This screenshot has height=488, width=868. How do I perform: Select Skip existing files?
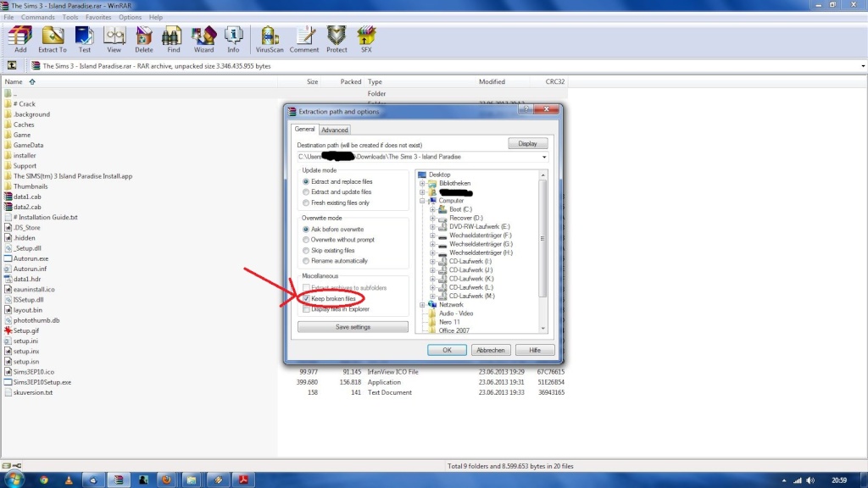305,250
